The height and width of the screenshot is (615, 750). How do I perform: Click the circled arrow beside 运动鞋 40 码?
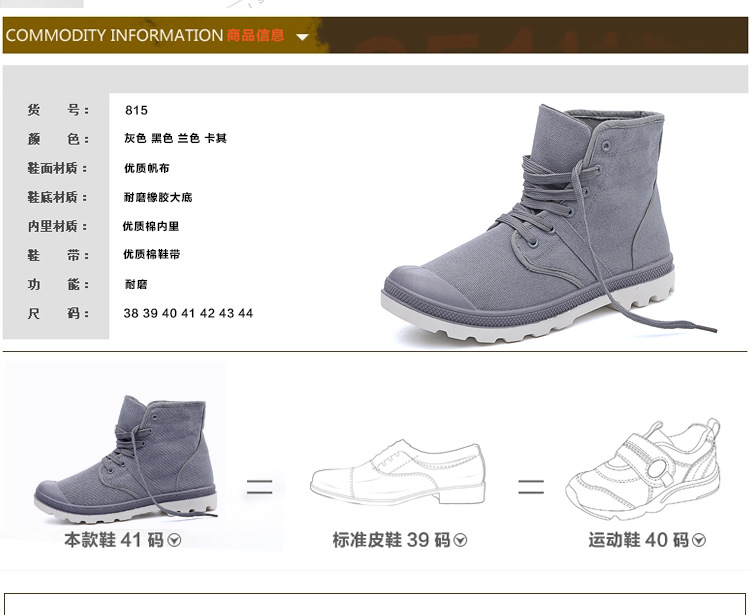699,540
